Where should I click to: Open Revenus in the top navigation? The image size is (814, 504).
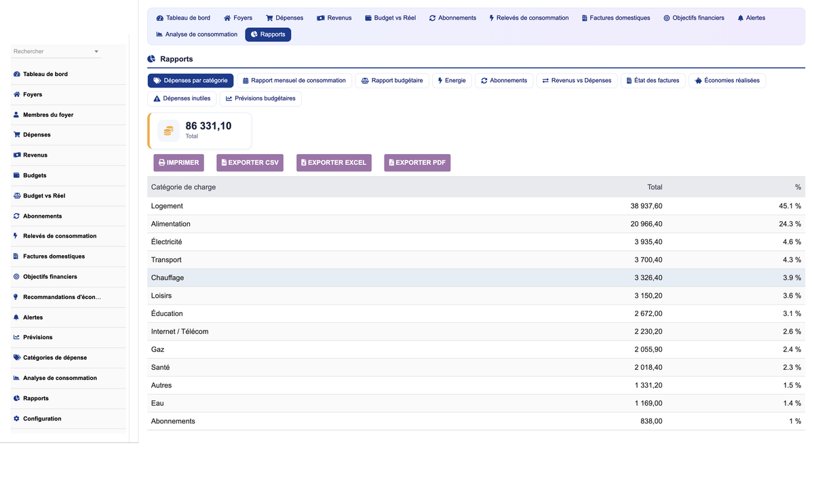point(334,18)
